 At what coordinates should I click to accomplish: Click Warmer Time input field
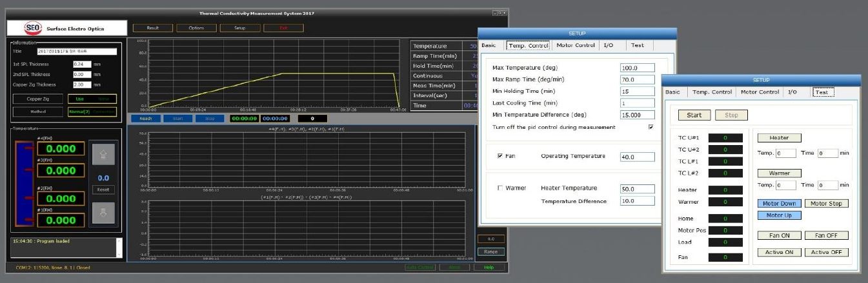click(x=828, y=185)
